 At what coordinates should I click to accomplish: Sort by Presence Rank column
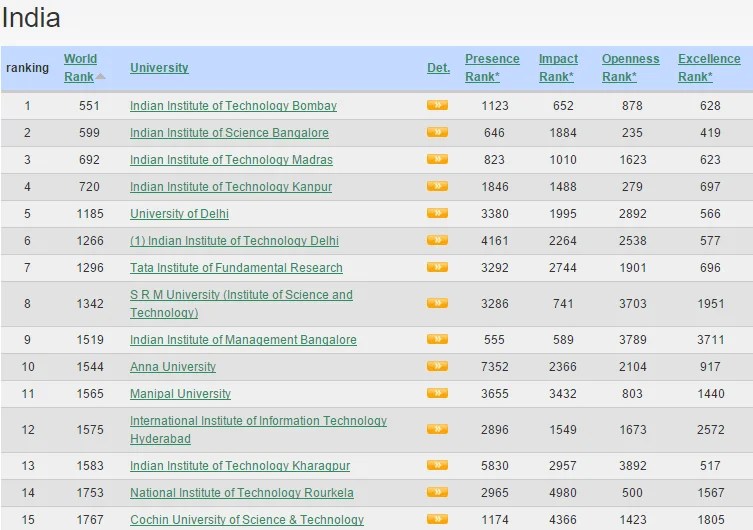coord(492,68)
